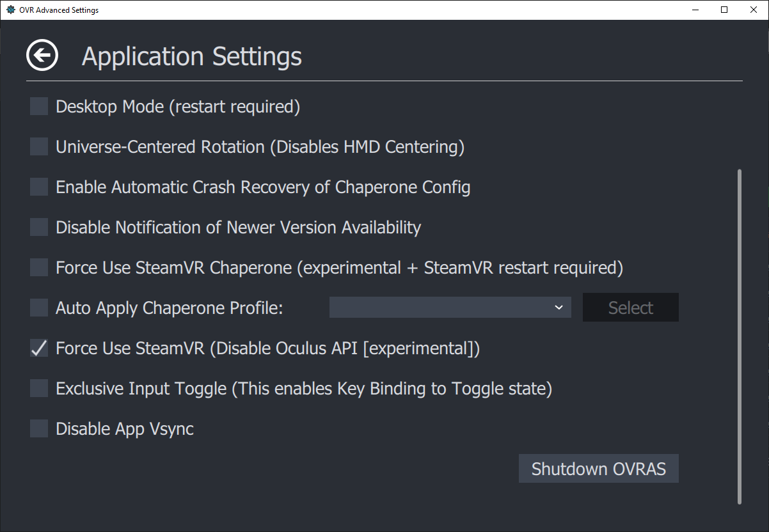769x532 pixels.
Task: Click the vertical scrollbar on the right
Action: tap(740, 336)
